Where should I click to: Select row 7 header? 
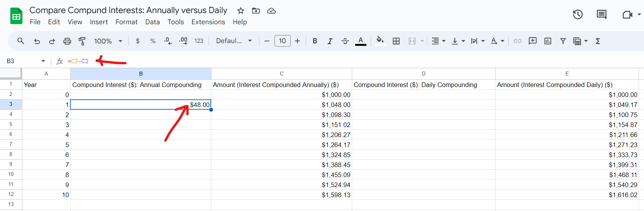[11, 144]
